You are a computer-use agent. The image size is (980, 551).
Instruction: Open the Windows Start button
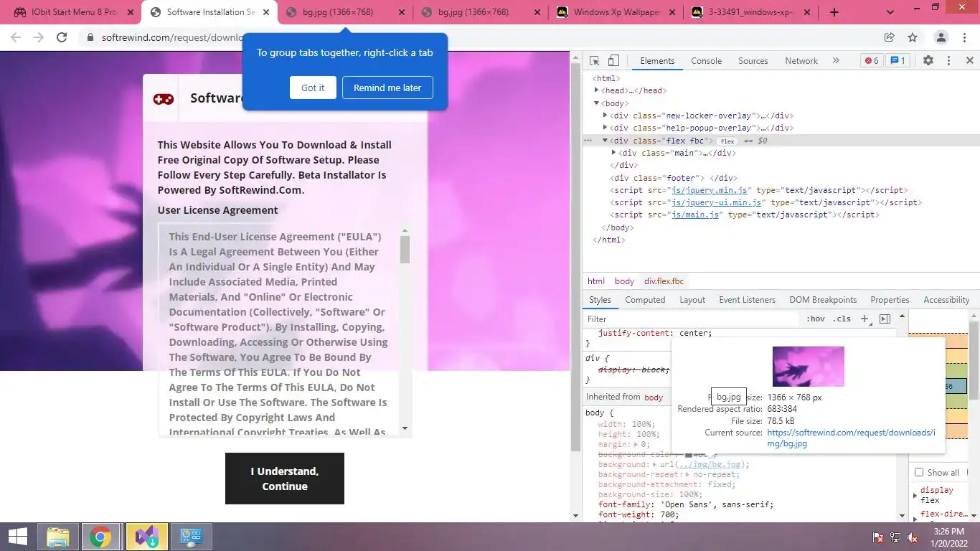18,537
